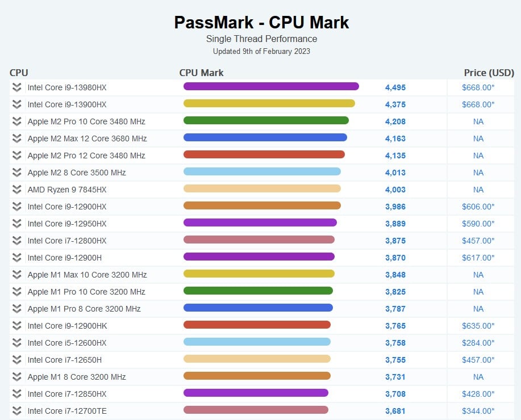This screenshot has height=420, width=521.
Task: Click the double-chevron icon for Apple M1 Max 10 Core
Action: (16, 275)
